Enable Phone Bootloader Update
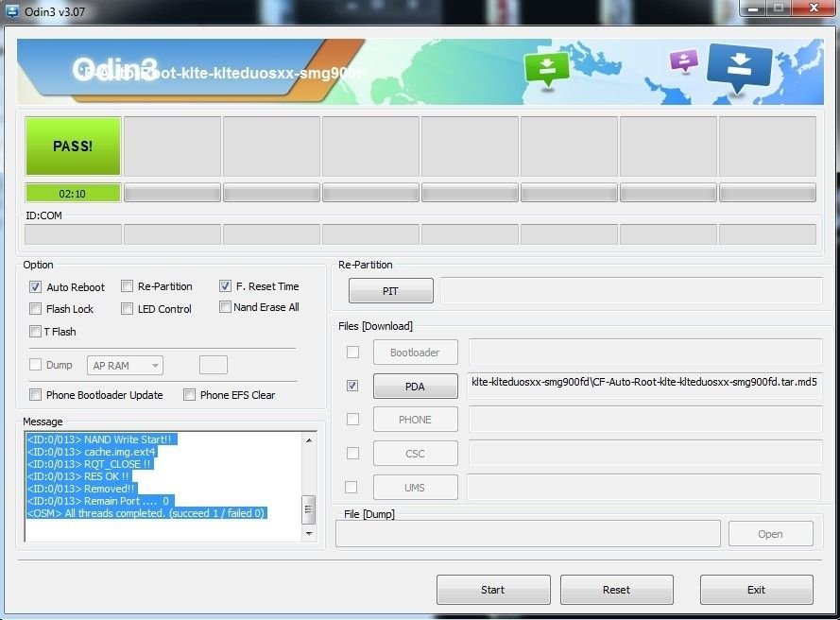840x620 pixels. [x=35, y=395]
